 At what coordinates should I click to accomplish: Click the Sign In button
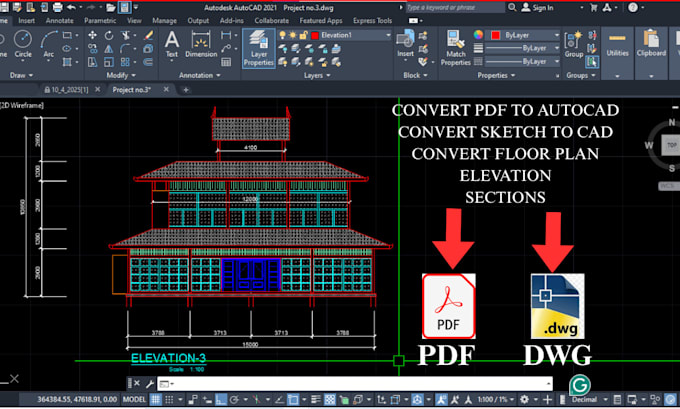(x=537, y=7)
